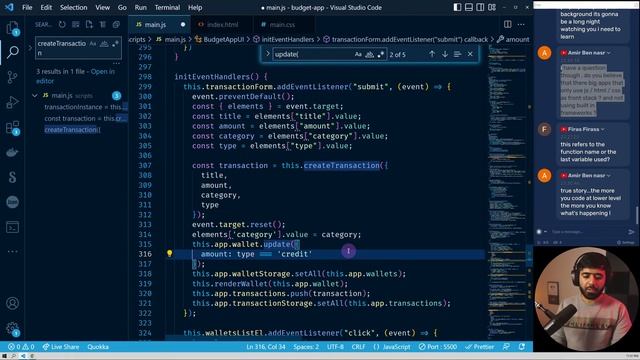Open the terminal-style icon in the activity bar
This screenshot has width=640, height=360.
click(13, 227)
